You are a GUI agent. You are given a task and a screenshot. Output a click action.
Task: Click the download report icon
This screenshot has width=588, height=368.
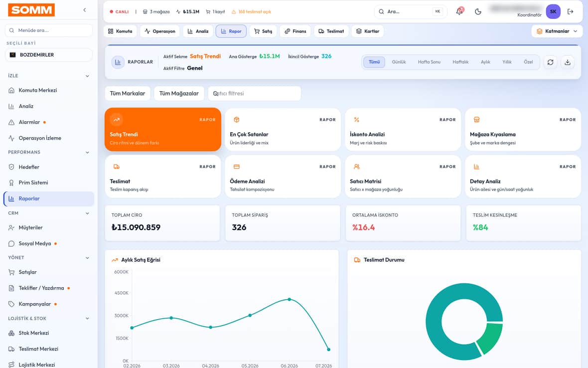click(568, 62)
